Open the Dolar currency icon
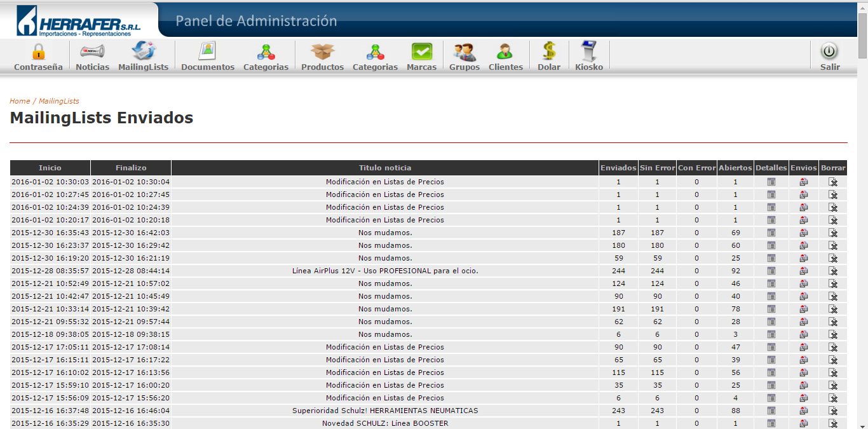The image size is (868, 429). [x=549, y=51]
